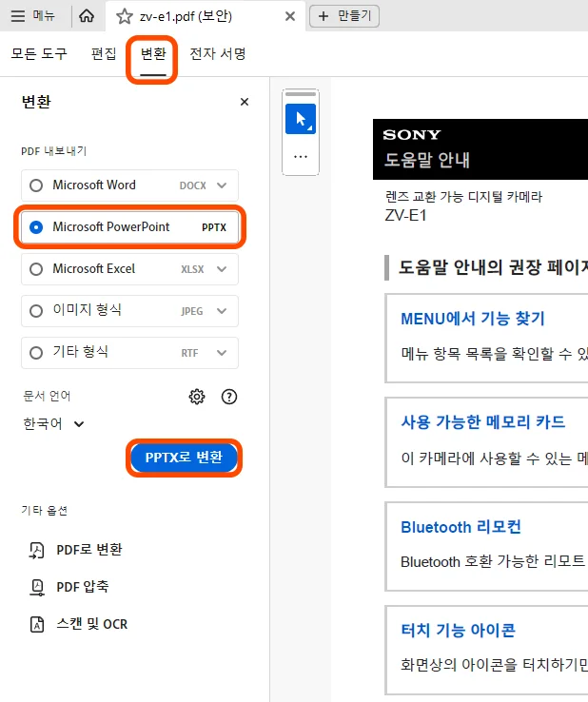588x702 pixels.
Task: Choose the 기타 형식 radio option
Action: pyautogui.click(x=36, y=353)
